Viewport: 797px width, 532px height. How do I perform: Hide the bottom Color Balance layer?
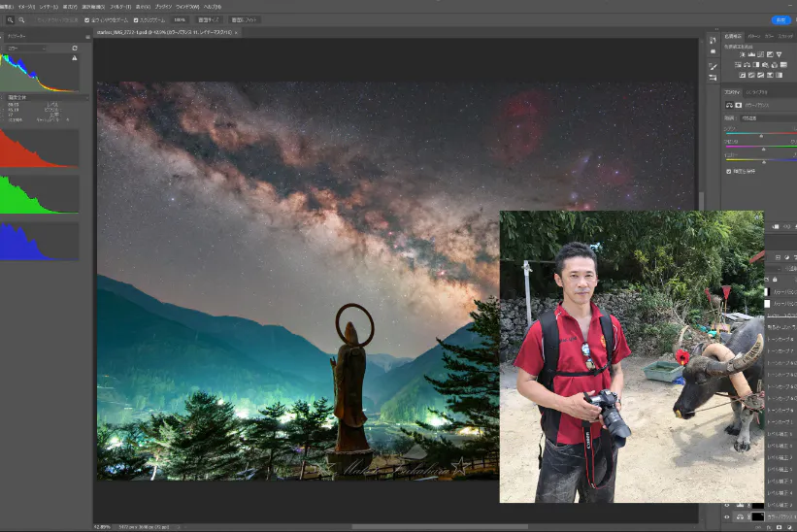point(727,517)
